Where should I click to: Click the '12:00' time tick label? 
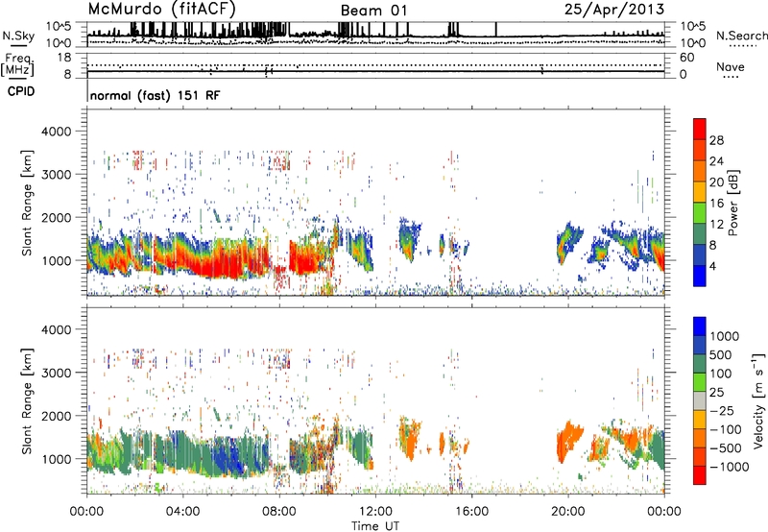coord(375,512)
